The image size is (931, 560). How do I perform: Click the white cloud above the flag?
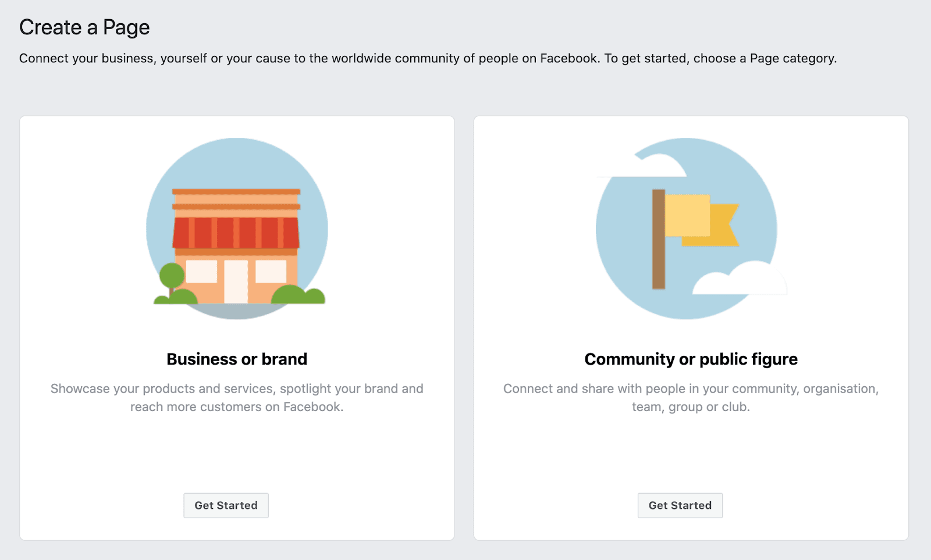pos(658,165)
